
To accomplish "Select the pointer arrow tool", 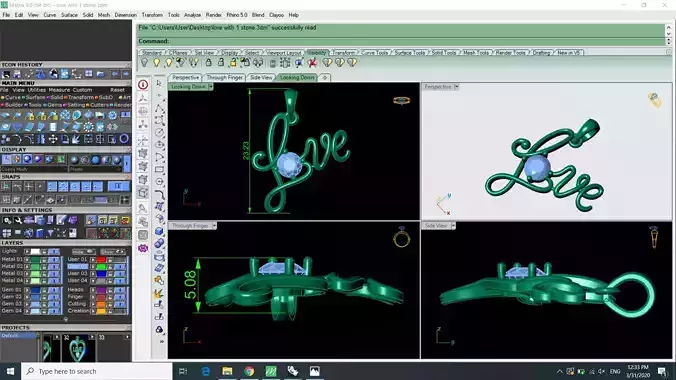I will (x=159, y=83).
